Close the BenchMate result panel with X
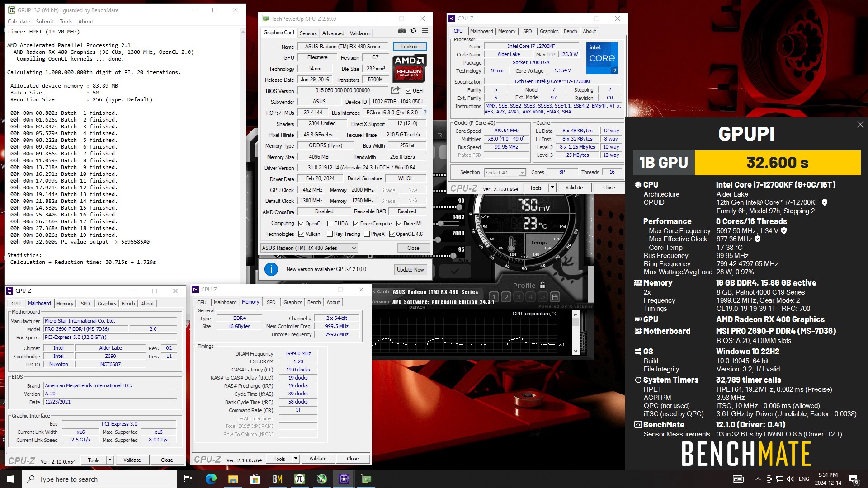Viewport: 868px width, 488px height. 860,124
